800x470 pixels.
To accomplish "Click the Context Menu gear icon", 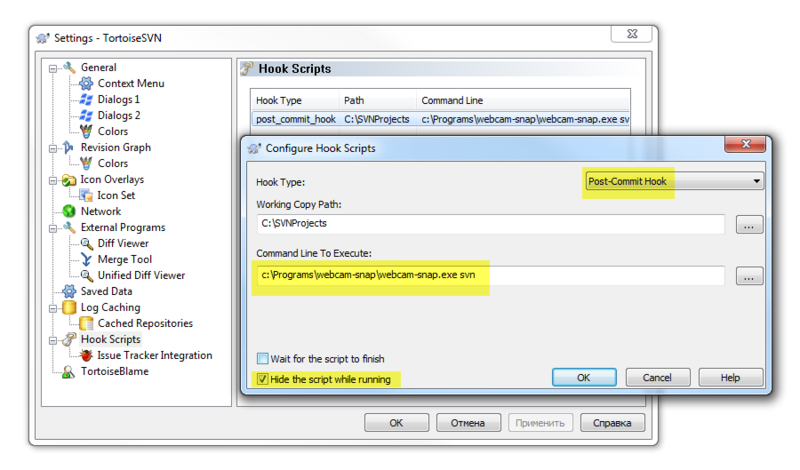I will pos(86,83).
